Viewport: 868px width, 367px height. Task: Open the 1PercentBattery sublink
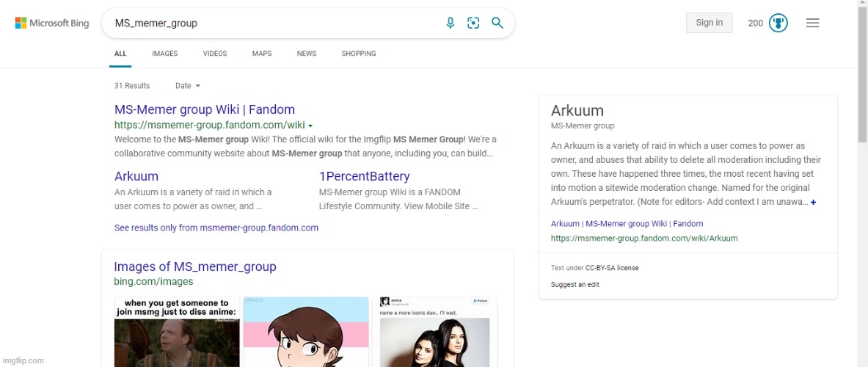click(364, 176)
